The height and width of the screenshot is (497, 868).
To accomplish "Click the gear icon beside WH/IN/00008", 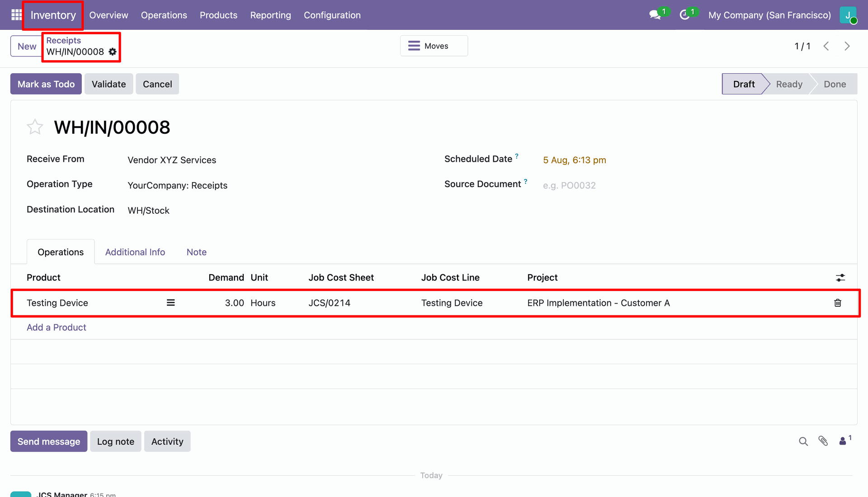I will coord(113,52).
